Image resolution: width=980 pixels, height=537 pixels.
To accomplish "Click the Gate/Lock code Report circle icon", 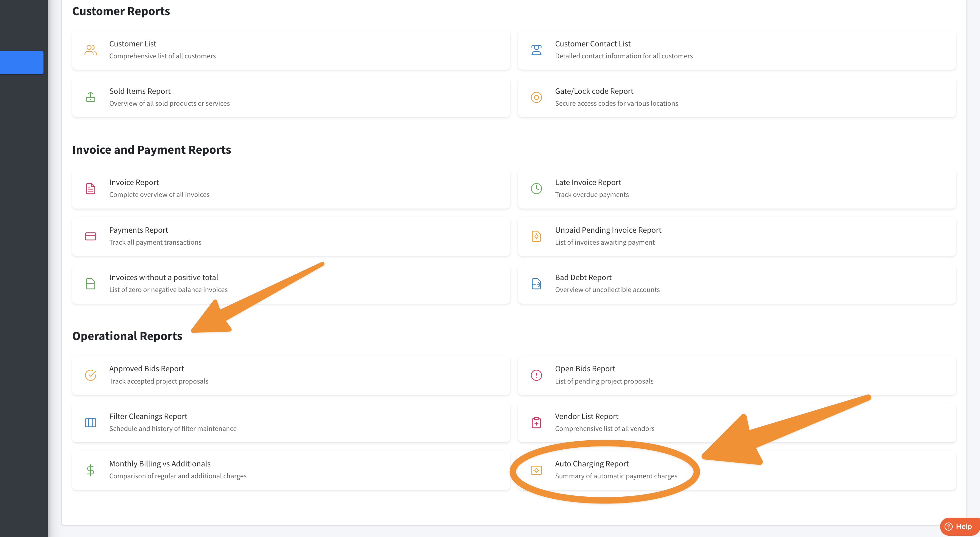I will tap(536, 97).
